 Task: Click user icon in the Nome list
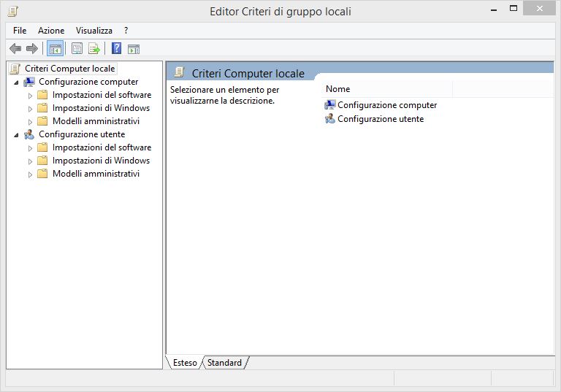click(x=330, y=118)
